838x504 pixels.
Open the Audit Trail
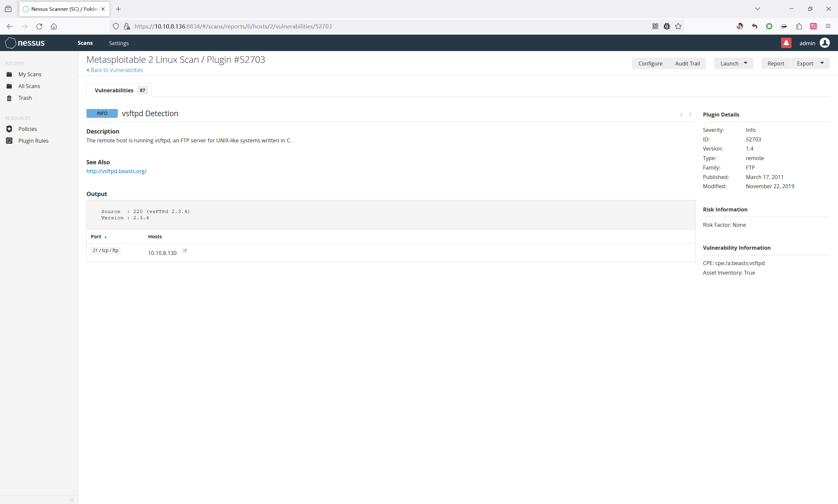tap(687, 63)
